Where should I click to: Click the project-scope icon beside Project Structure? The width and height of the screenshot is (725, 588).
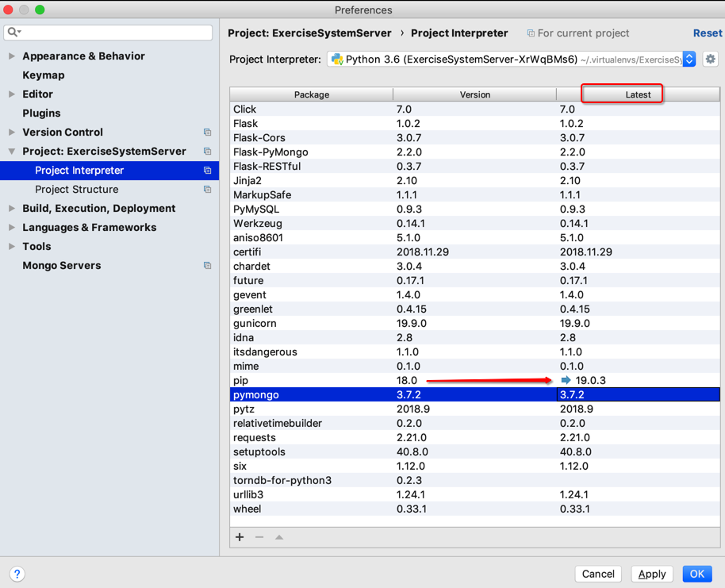(x=208, y=189)
